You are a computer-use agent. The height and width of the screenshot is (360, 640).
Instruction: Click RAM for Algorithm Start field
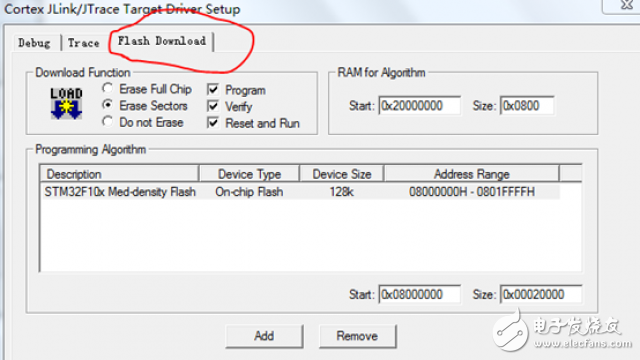[x=420, y=106]
